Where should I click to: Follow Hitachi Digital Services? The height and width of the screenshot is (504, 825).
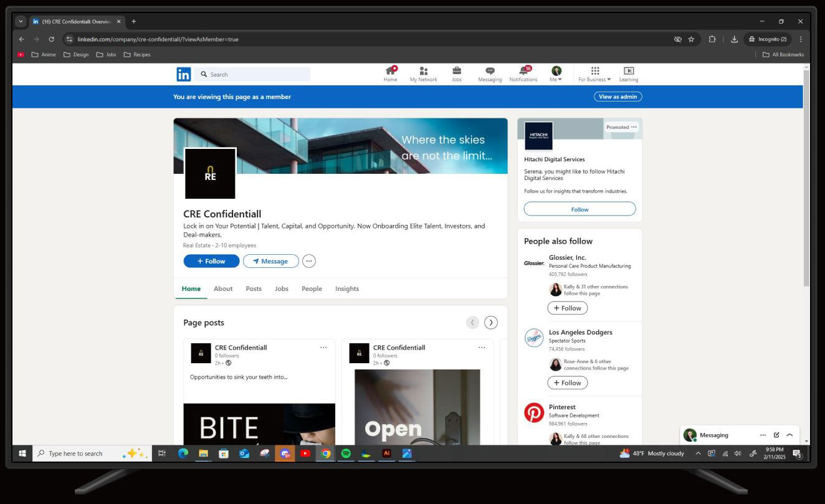[x=579, y=209]
